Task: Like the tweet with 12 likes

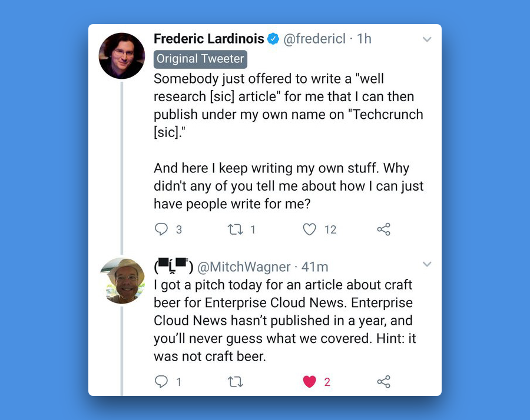Action: pyautogui.click(x=309, y=229)
